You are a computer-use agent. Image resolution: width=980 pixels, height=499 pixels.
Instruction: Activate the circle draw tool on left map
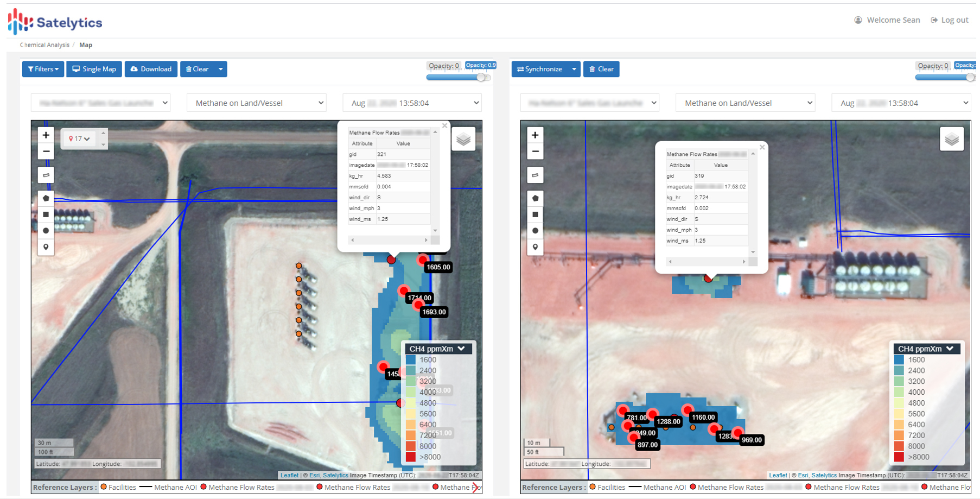(46, 231)
